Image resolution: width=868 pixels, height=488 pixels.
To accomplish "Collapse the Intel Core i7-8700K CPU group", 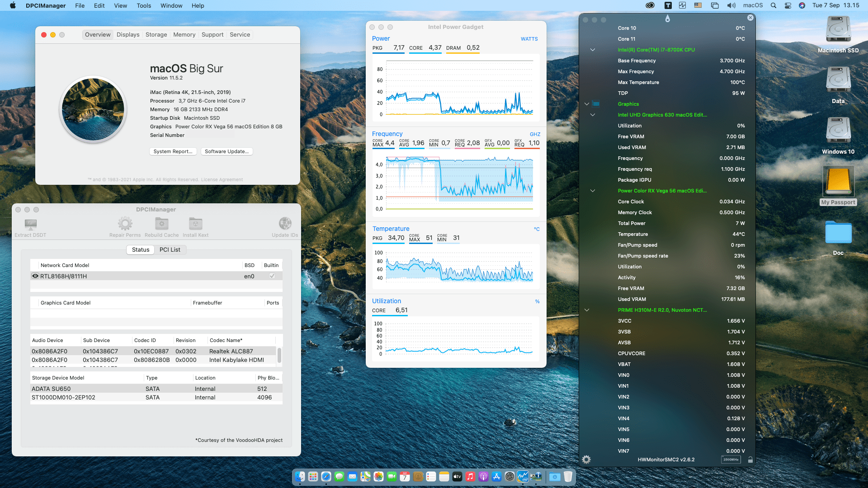I will pyautogui.click(x=592, y=50).
